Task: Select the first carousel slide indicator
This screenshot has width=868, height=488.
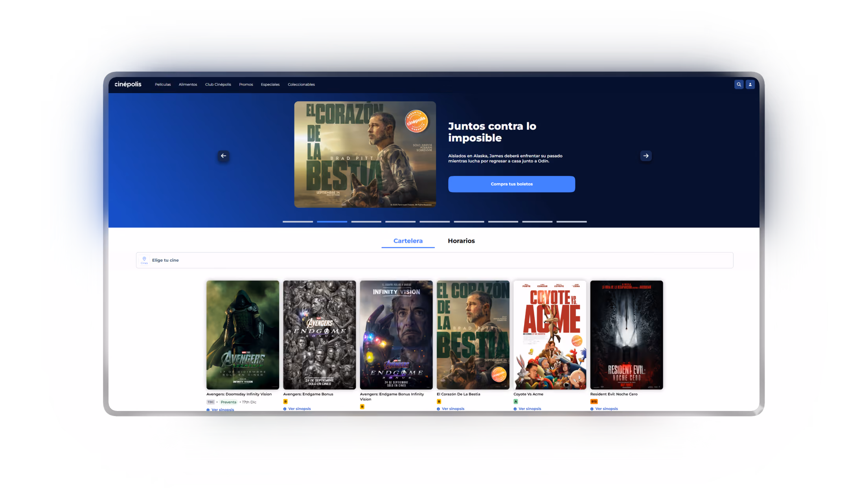Action: pyautogui.click(x=298, y=222)
